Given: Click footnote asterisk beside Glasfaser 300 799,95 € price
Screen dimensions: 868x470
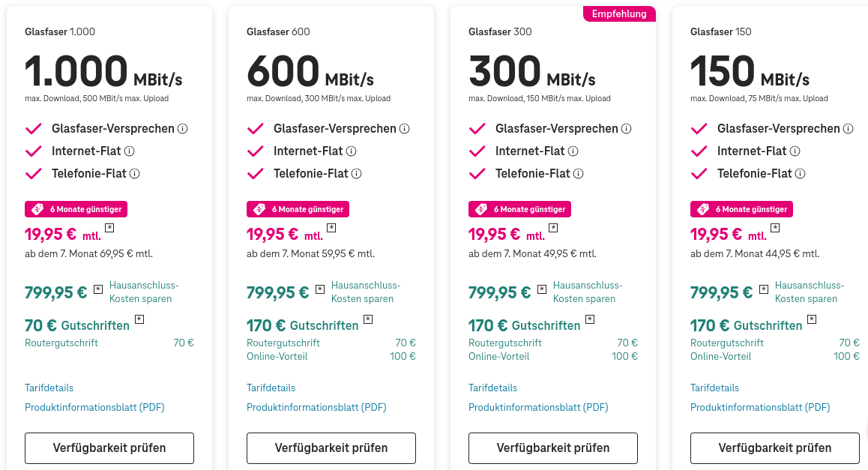Looking at the screenshot, I should coord(542,289).
